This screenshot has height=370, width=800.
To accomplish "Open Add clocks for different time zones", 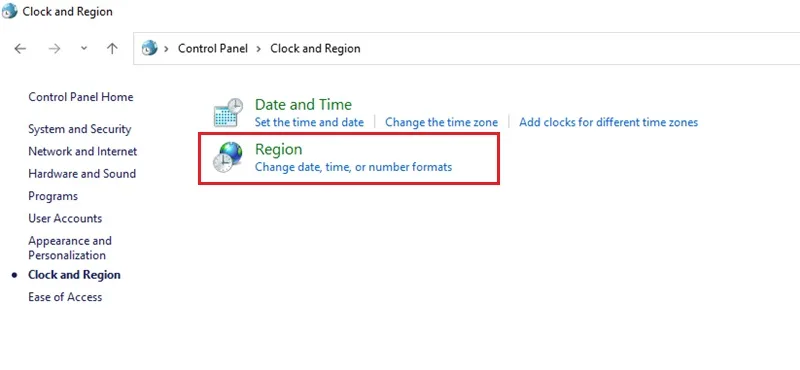I will tap(609, 122).
